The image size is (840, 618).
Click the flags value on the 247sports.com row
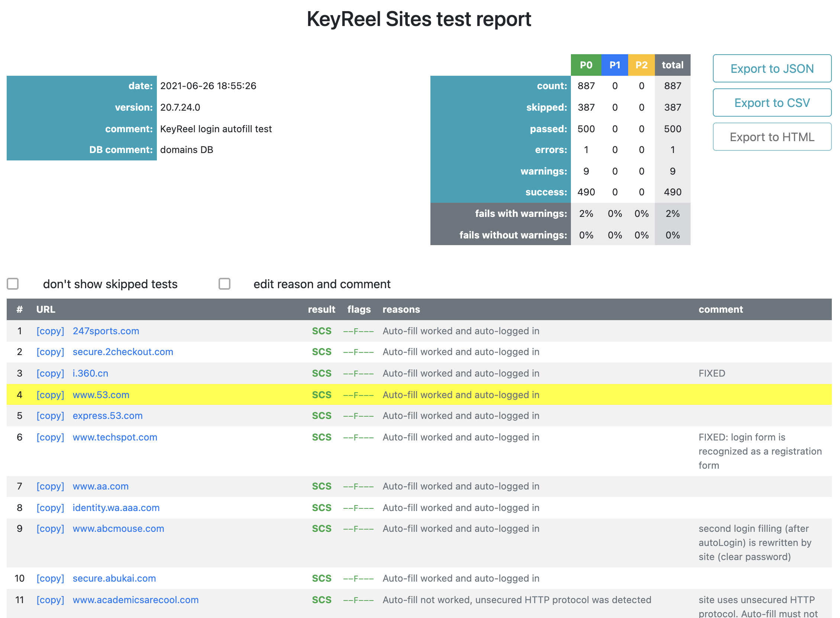[x=358, y=331]
